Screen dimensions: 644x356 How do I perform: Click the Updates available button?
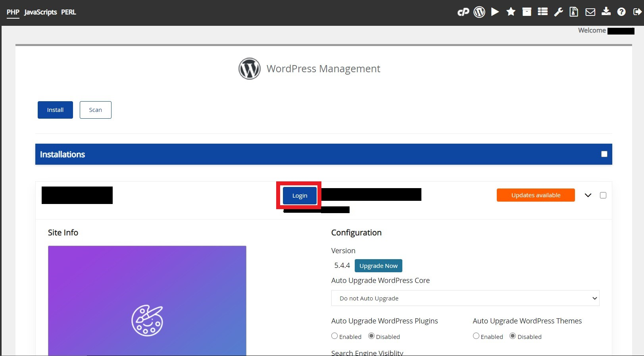tap(536, 195)
